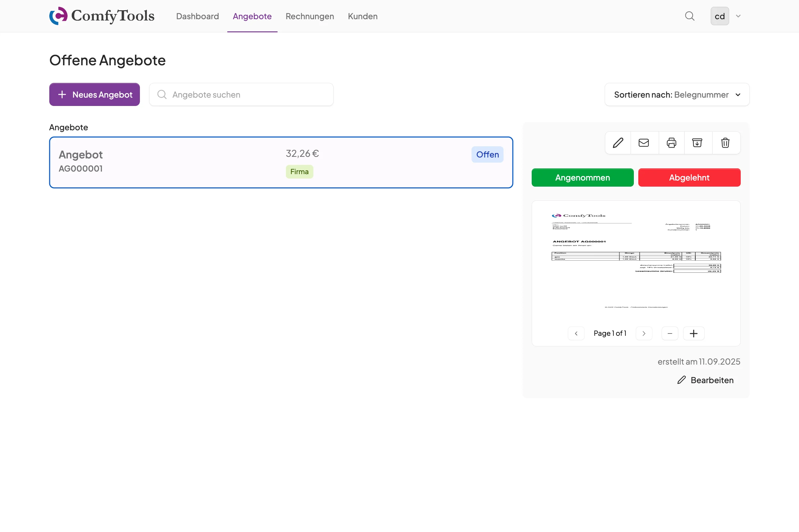Archive the offer with archive box icon

(697, 143)
